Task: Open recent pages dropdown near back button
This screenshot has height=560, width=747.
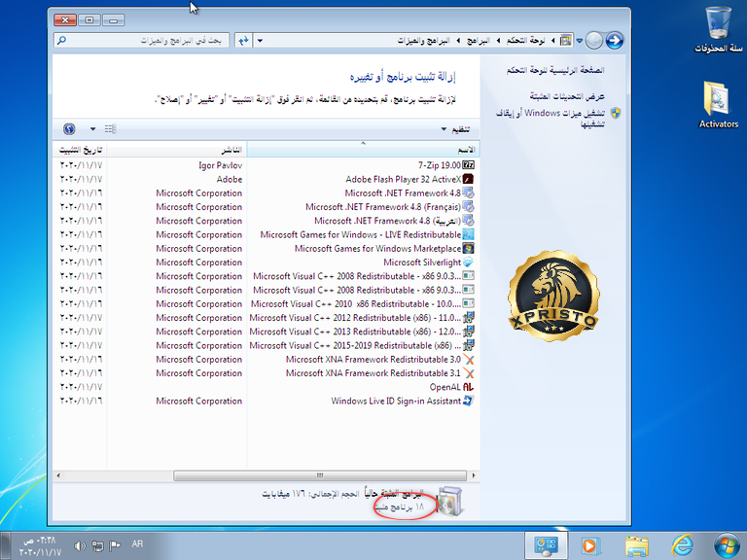Action: 580,41
